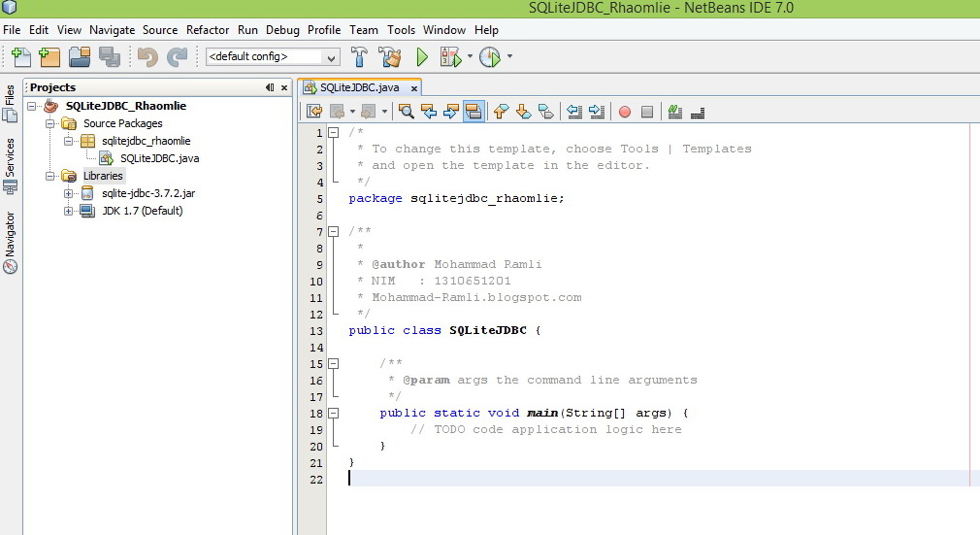The height and width of the screenshot is (535, 980).
Task: Click the Next Bookmark icon
Action: 523,112
